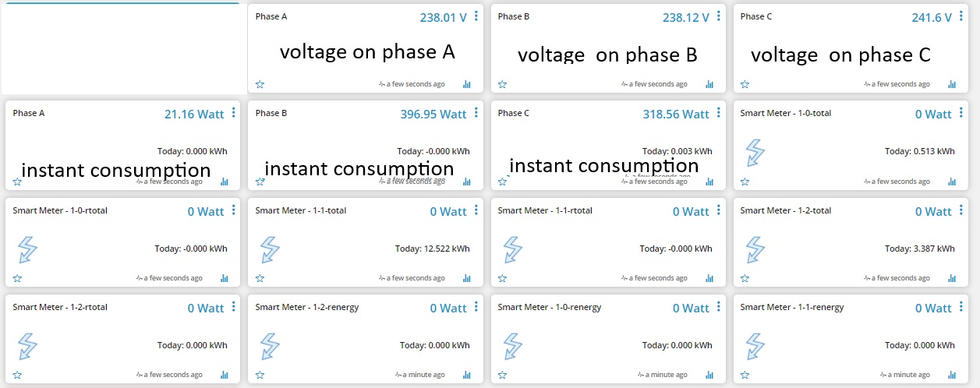Click the lightning icon on Smart Meter - 1-0-rtotal
The image size is (980, 388).
pyautogui.click(x=27, y=249)
